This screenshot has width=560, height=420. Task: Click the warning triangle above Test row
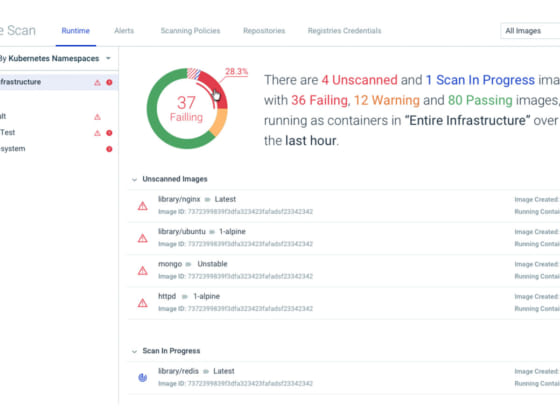click(97, 117)
